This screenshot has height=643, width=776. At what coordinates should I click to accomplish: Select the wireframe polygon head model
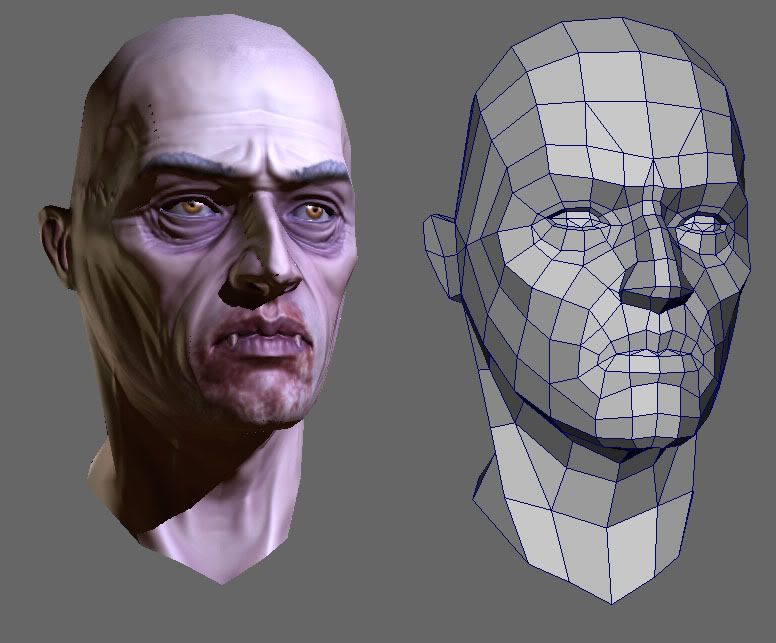(x=587, y=309)
